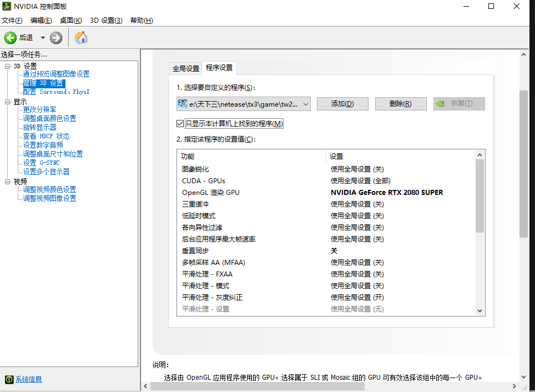
Task: Select the 平滑处理 - 模式 row
Action: 326,285
